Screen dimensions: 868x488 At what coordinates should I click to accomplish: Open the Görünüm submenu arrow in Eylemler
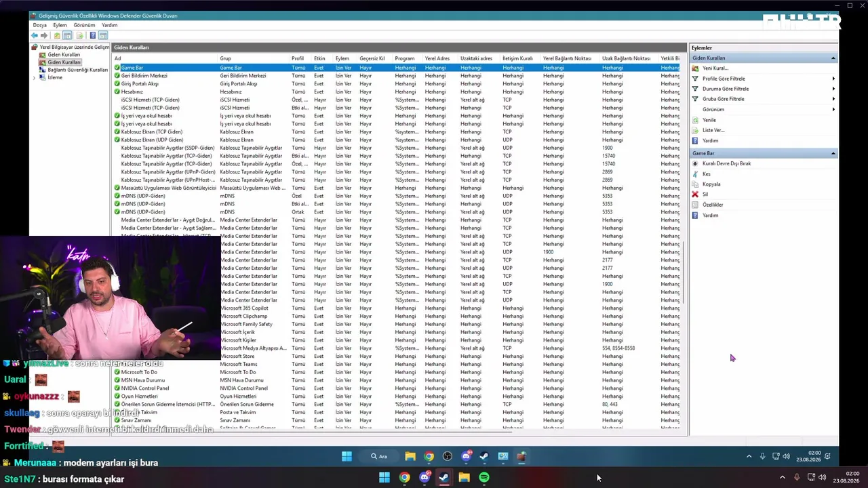pyautogui.click(x=833, y=109)
